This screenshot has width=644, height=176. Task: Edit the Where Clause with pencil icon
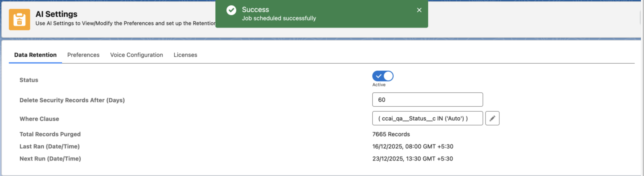pos(492,118)
